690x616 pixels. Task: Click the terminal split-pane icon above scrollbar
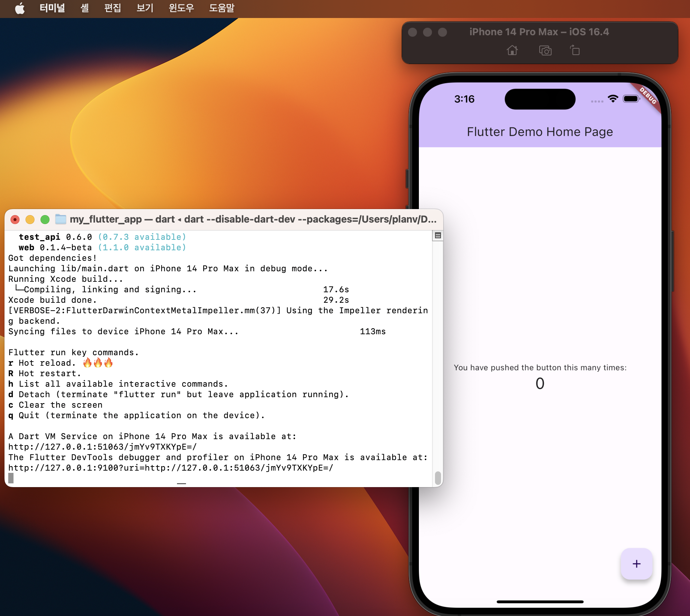[x=438, y=236]
